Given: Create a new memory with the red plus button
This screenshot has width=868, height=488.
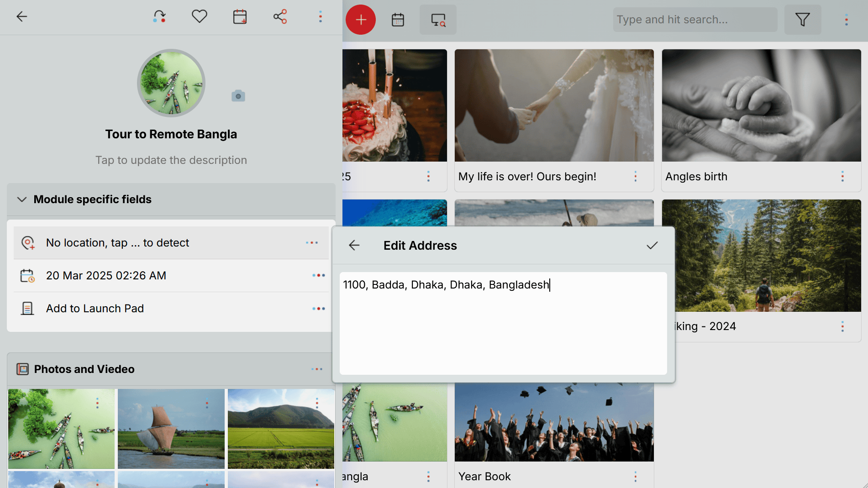Looking at the screenshot, I should point(361,20).
